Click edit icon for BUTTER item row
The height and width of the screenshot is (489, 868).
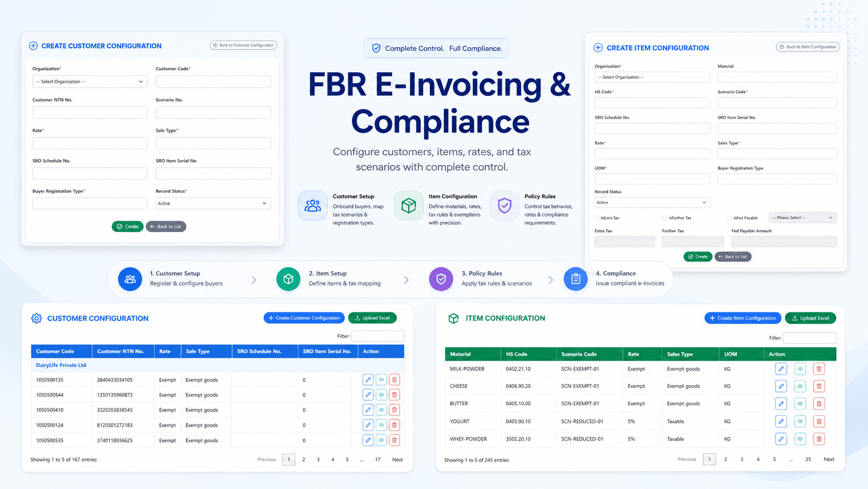(781, 404)
